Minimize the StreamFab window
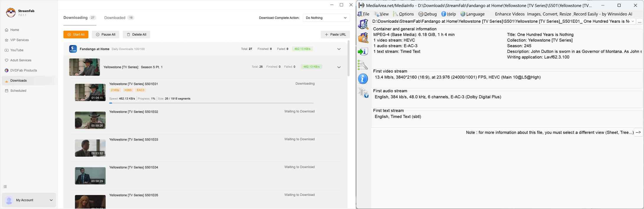644x209 pixels. (x=332, y=5)
